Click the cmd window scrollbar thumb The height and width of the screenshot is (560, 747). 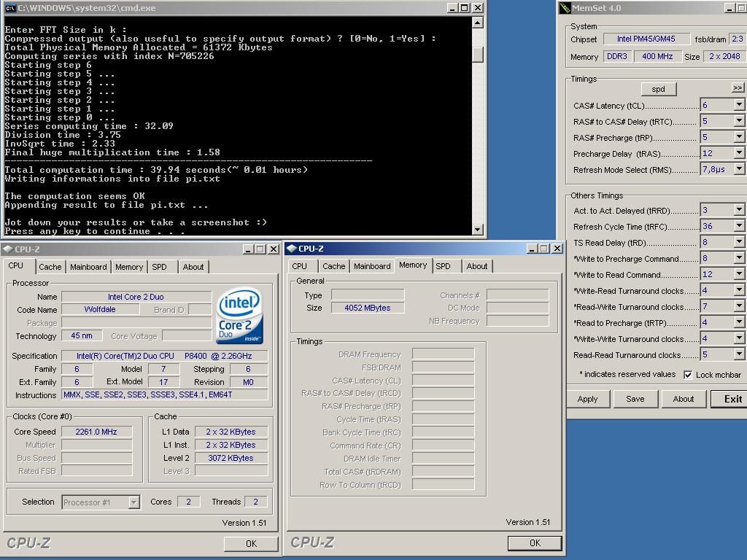pyautogui.click(x=477, y=55)
